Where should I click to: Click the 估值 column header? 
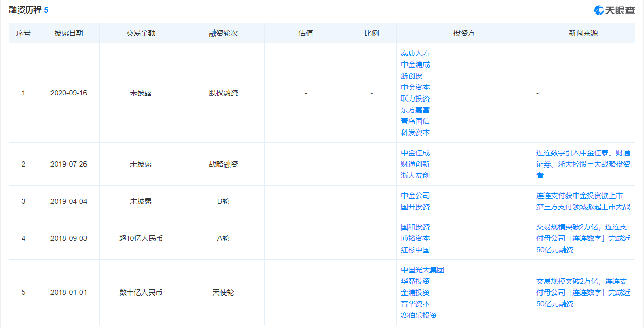tap(306, 33)
